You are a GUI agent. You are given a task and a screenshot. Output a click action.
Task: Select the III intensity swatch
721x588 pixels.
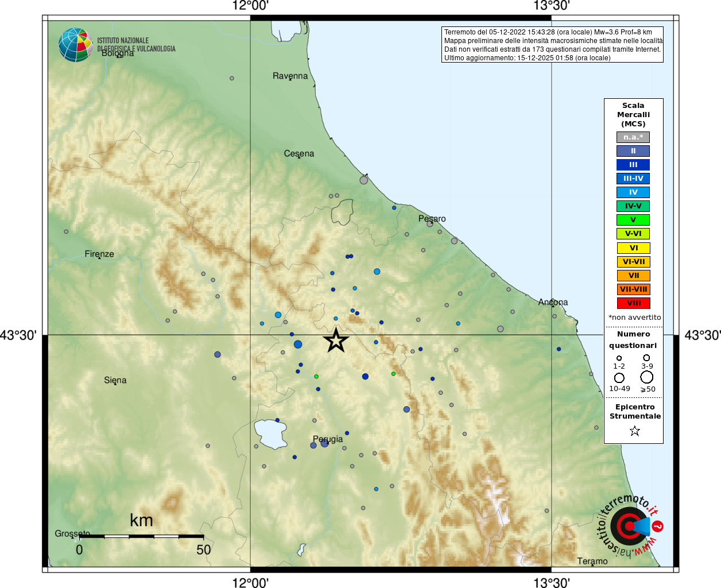click(x=633, y=165)
